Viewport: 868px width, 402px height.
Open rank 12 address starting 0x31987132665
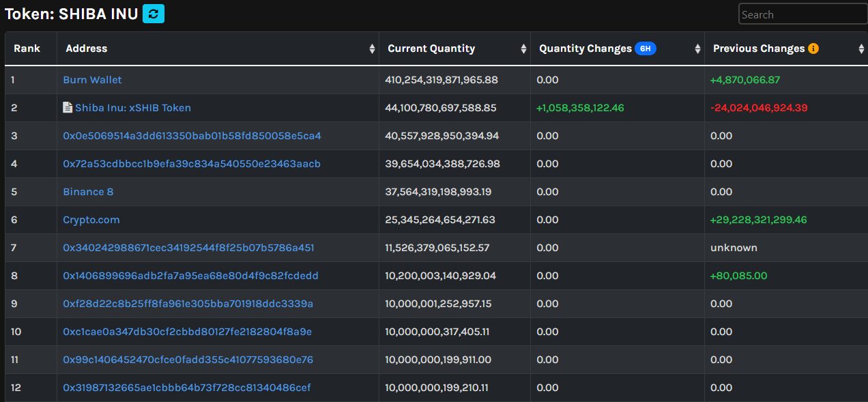(x=187, y=388)
